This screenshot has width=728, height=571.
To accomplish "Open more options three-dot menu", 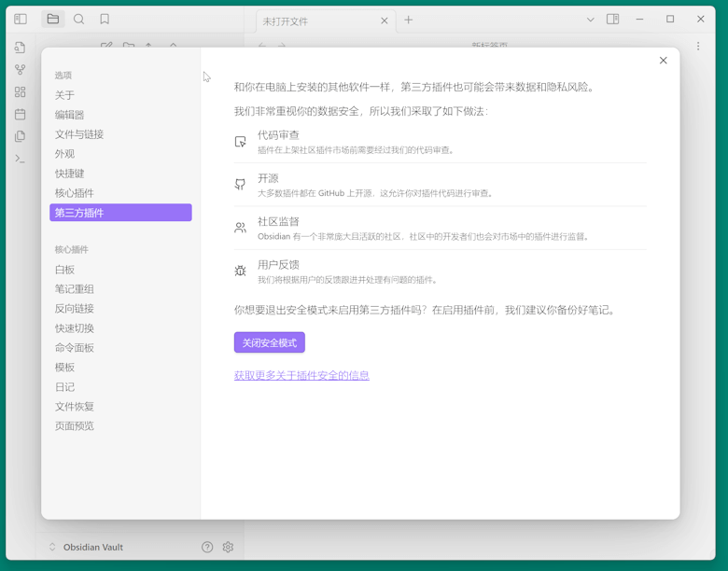I will tap(698, 47).
